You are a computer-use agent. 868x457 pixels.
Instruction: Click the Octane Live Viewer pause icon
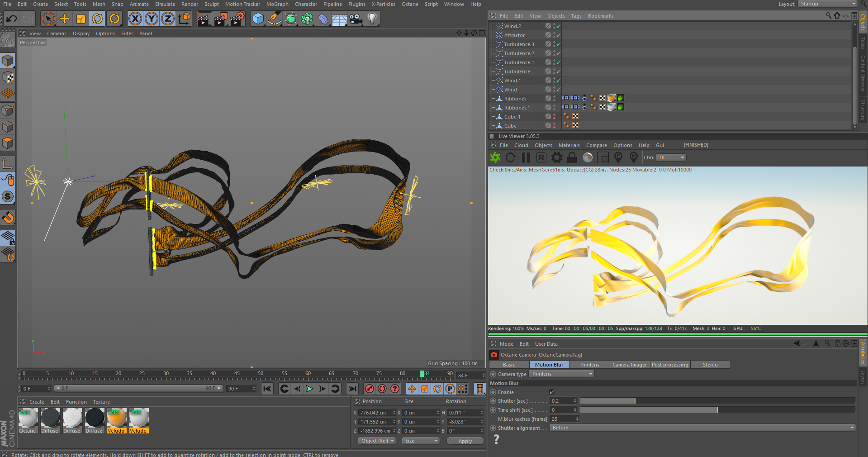click(x=526, y=157)
